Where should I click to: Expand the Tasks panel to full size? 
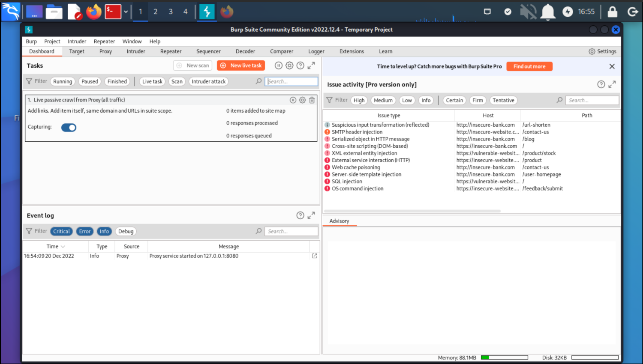click(x=311, y=66)
